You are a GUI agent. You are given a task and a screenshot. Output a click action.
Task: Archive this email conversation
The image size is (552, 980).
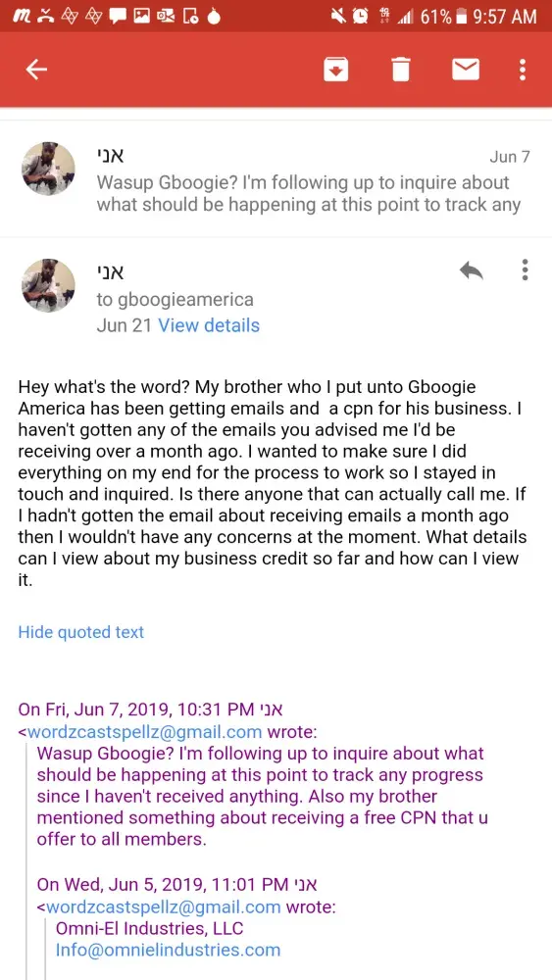[335, 70]
